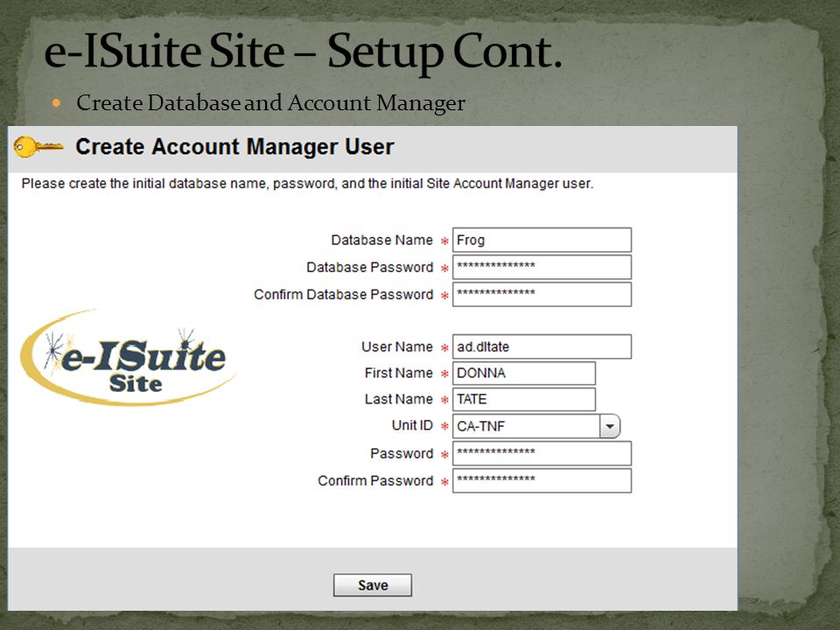This screenshot has width=840, height=630.
Task: Click the Create Account Manager User heading
Action: pyautogui.click(x=234, y=147)
